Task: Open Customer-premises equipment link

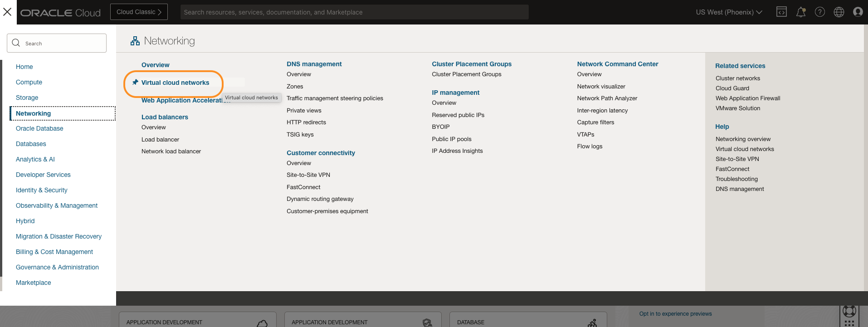Action: (327, 211)
